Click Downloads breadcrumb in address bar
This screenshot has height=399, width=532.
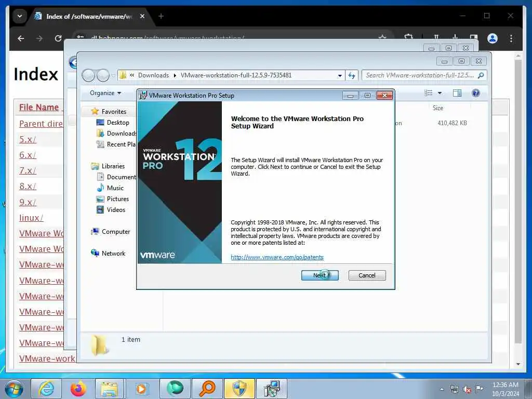point(153,75)
